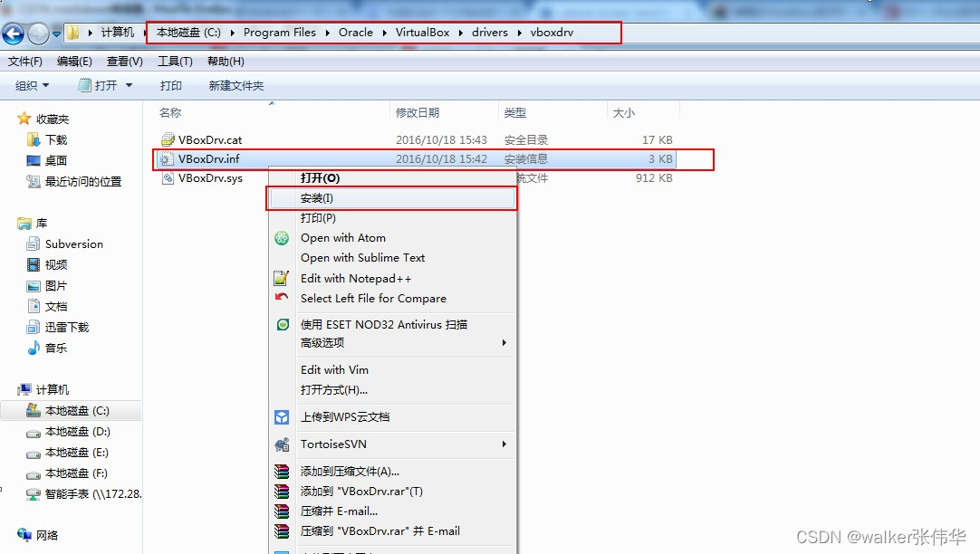
Task: Open 视频 library
Action: click(x=47, y=265)
